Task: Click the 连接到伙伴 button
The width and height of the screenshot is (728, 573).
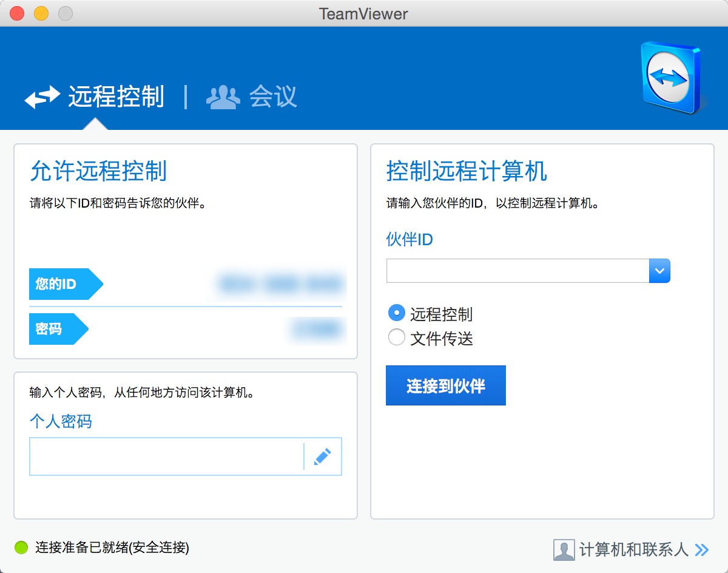Action: coord(446,385)
